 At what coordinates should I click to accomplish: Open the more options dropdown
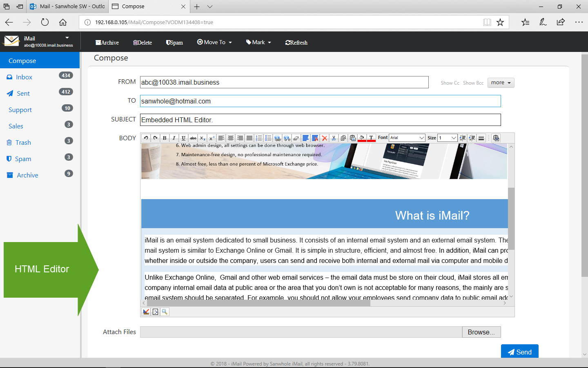501,83
